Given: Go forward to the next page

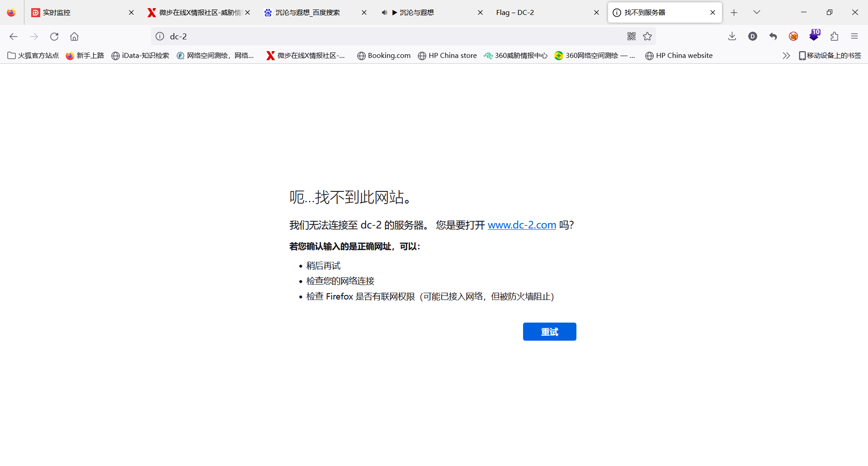Looking at the screenshot, I should pyautogui.click(x=34, y=37).
